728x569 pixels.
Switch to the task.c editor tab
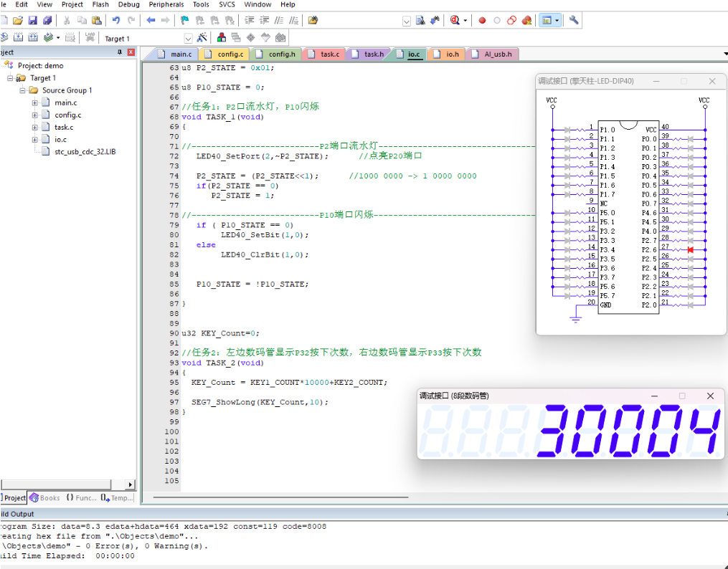coord(324,54)
